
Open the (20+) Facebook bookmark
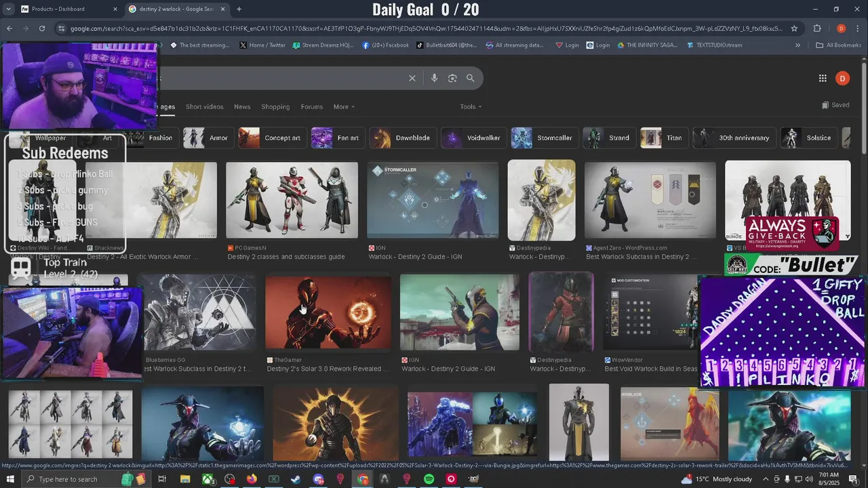(x=385, y=45)
